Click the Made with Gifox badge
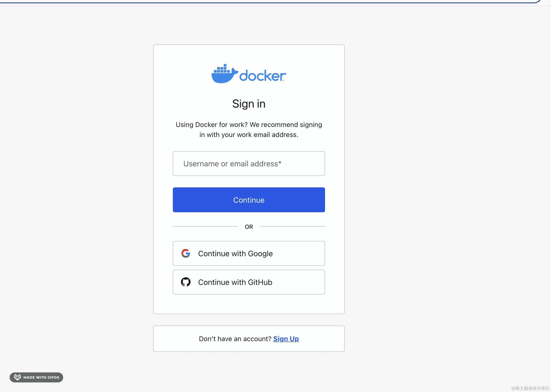 [x=36, y=377]
